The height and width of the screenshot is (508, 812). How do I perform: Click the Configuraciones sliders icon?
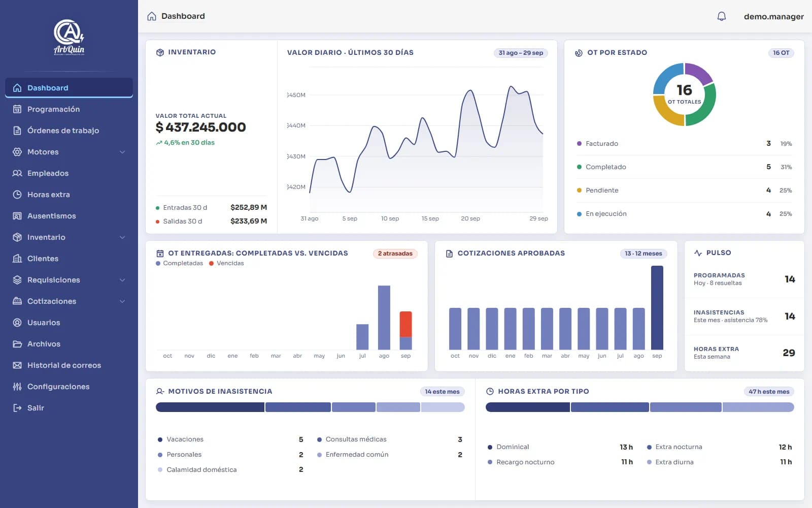[17, 387]
